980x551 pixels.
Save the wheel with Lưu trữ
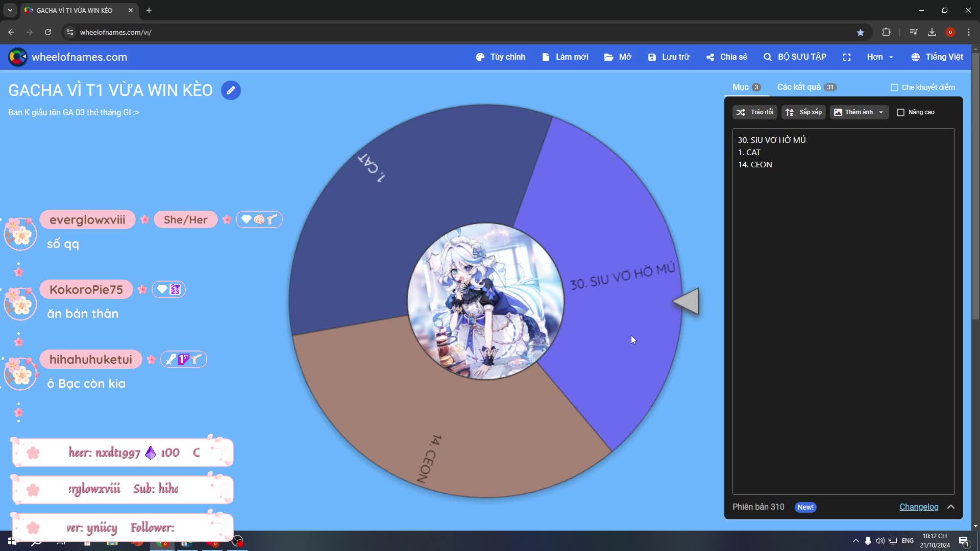point(669,57)
